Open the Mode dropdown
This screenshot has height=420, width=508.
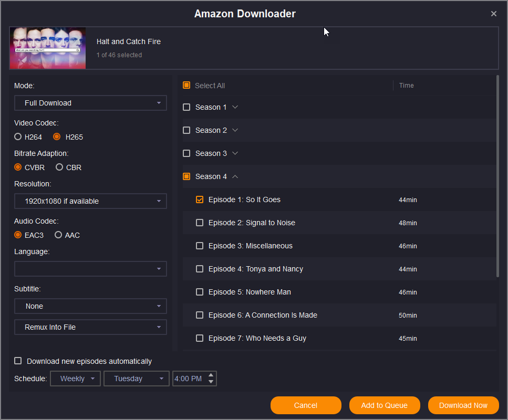pyautogui.click(x=90, y=103)
